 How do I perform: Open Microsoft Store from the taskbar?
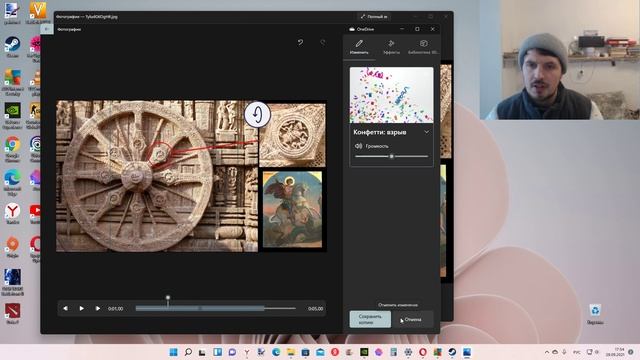click(x=306, y=352)
